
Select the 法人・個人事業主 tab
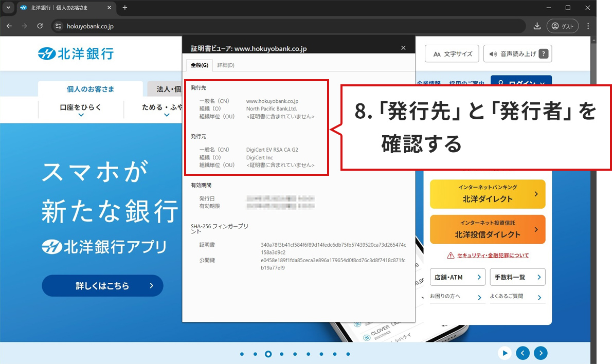pos(165,89)
